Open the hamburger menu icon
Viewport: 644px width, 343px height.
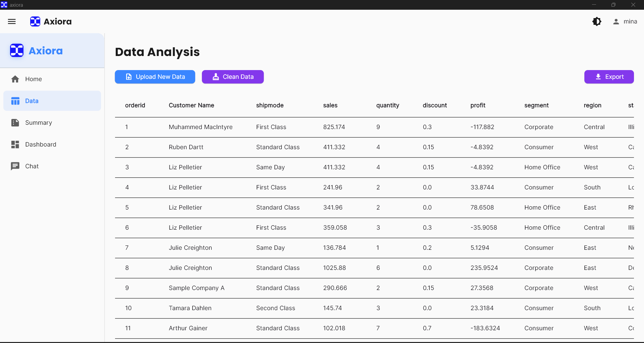pos(12,21)
